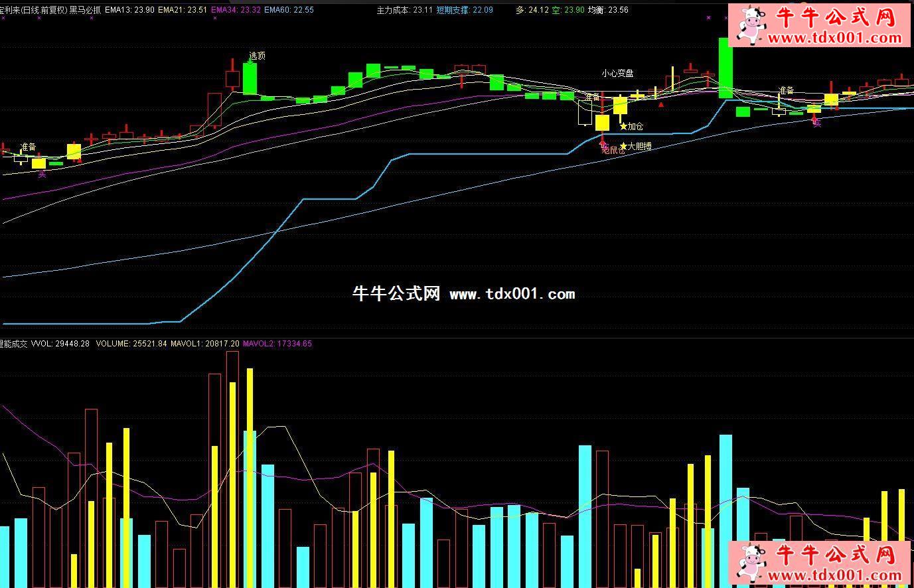Open the central www.tdx001.com watermark link
This screenshot has width=914, height=588.
click(x=512, y=294)
